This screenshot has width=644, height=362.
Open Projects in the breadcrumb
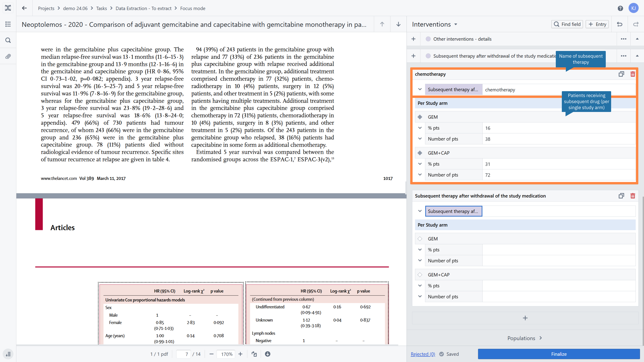click(x=46, y=8)
